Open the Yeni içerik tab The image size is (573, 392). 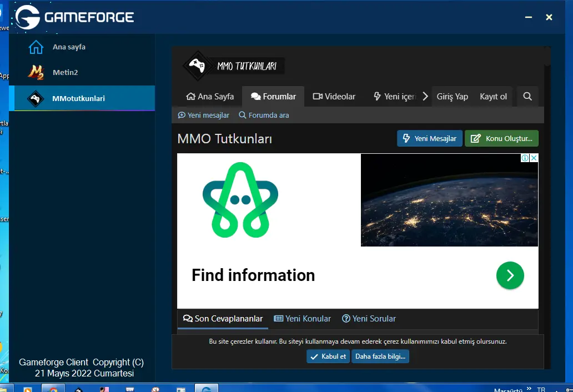point(394,97)
